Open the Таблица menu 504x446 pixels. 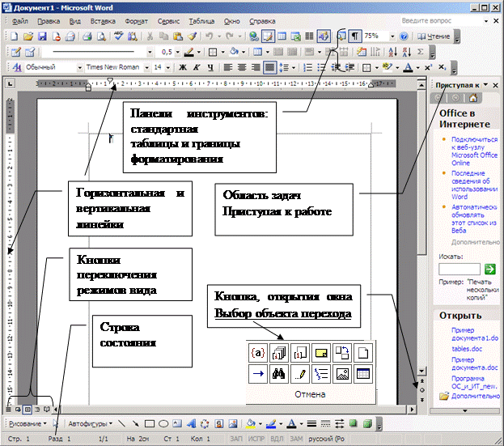201,21
